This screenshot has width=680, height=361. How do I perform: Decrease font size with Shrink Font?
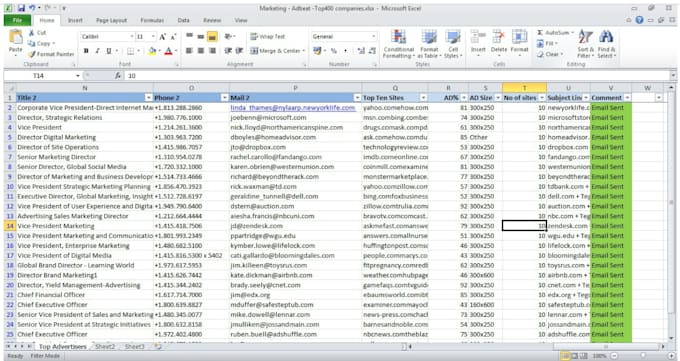173,37
